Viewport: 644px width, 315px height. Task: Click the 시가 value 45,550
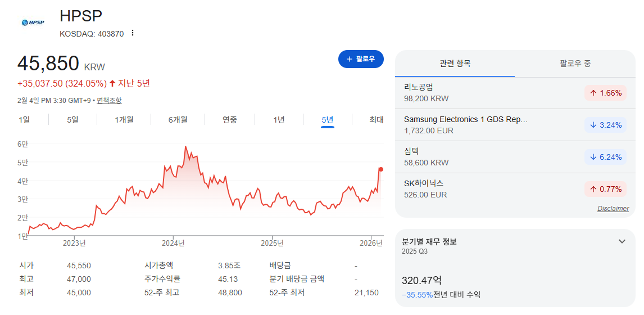(x=79, y=265)
